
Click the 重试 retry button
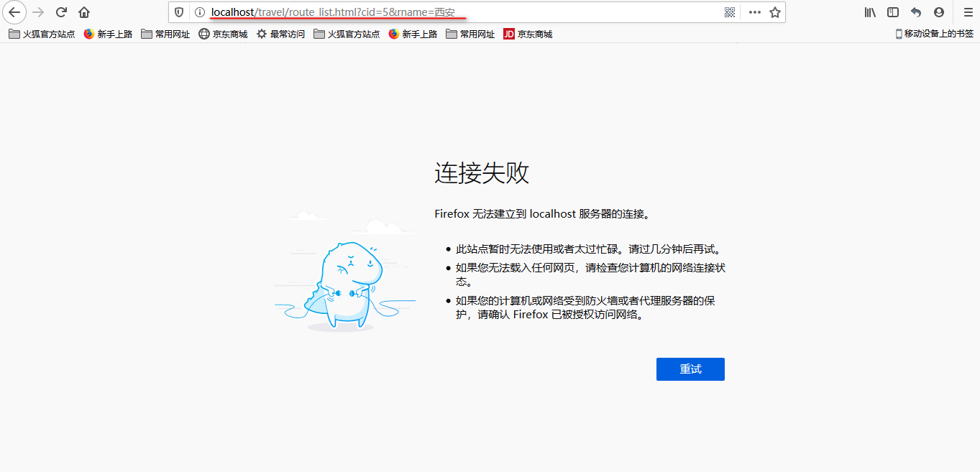pyautogui.click(x=690, y=369)
